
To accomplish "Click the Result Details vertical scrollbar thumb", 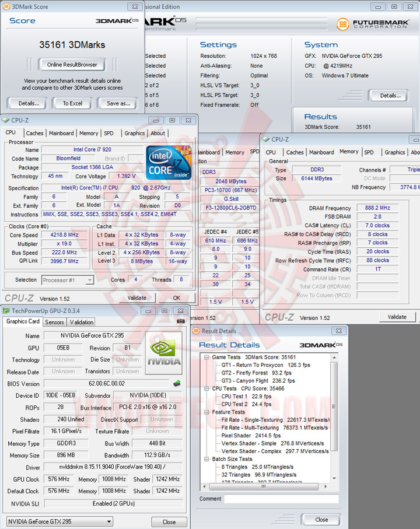I will click(334, 407).
